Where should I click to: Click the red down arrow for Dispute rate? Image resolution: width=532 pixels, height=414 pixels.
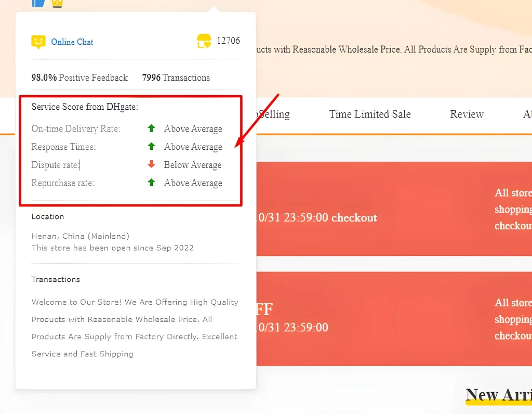point(151,164)
